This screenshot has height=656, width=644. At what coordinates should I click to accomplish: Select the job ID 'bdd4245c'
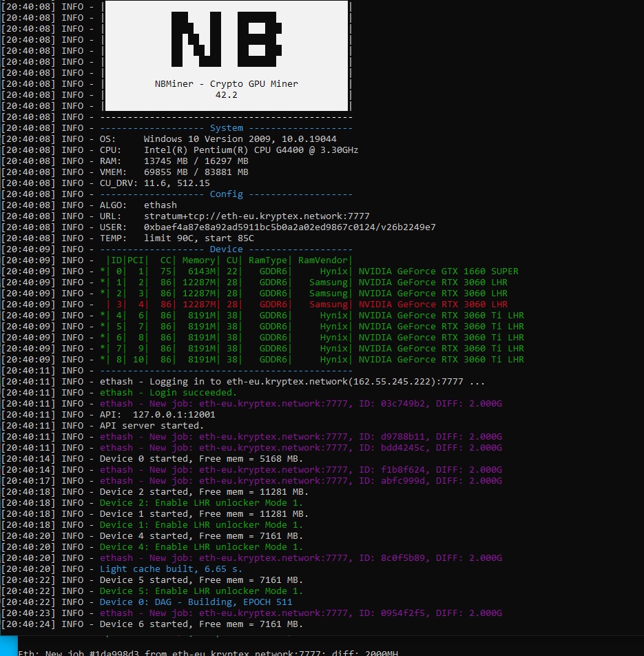tap(403, 448)
